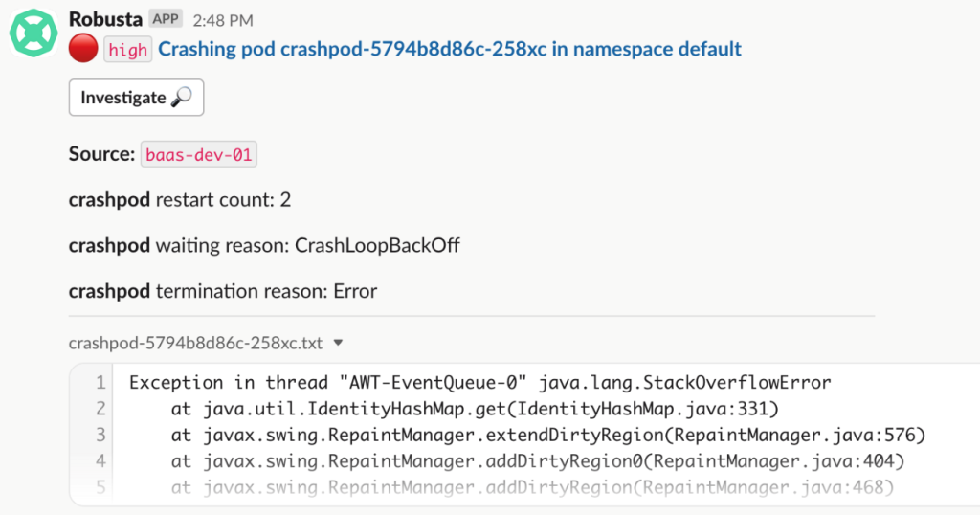Collapse the attachment using the dropdown arrow
Screen dimensions: 980x515
[x=338, y=342]
